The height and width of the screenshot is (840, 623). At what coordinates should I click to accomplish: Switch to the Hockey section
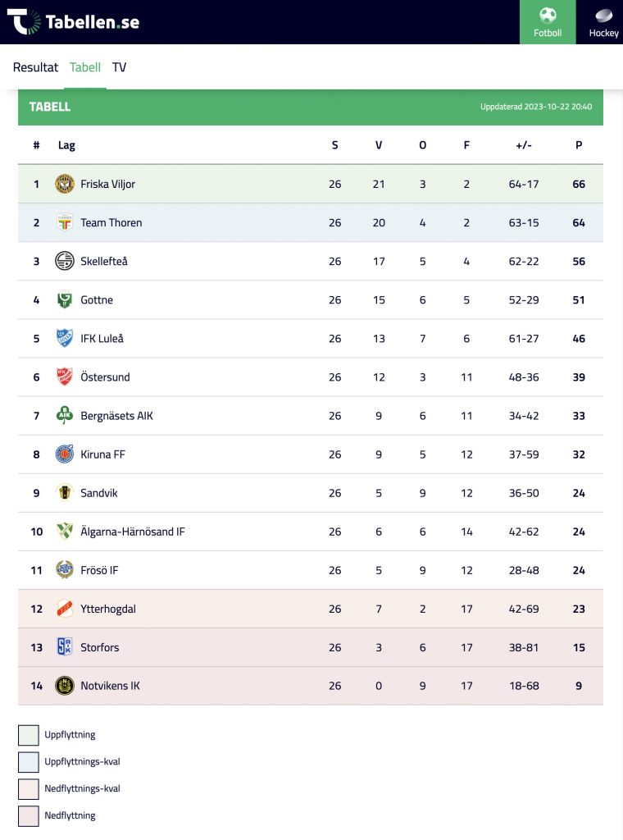point(603,22)
